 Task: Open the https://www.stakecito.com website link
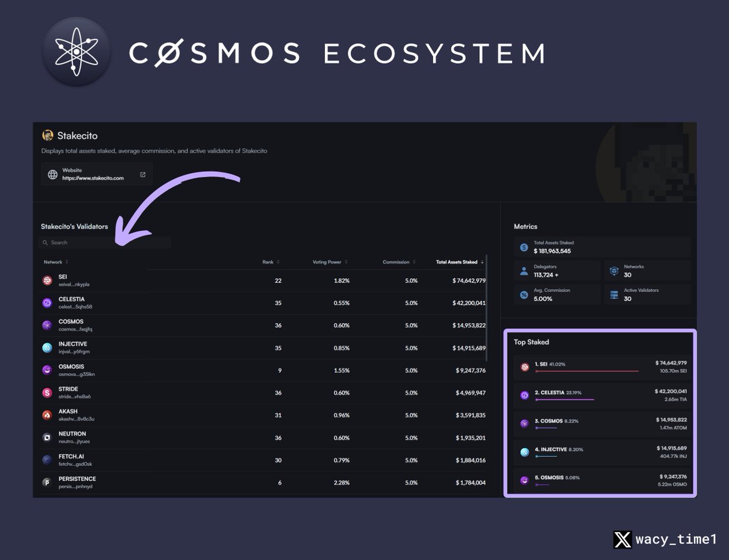point(92,179)
